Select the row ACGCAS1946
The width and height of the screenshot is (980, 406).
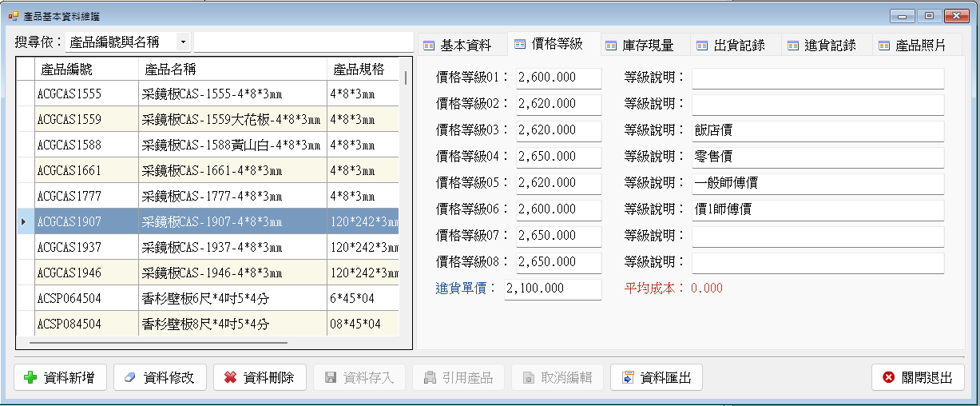[x=208, y=273]
